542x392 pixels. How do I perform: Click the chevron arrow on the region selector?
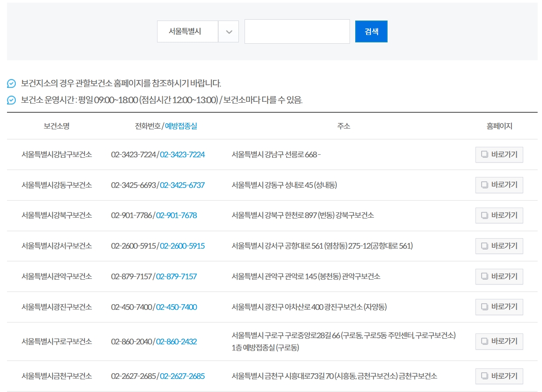(x=228, y=31)
